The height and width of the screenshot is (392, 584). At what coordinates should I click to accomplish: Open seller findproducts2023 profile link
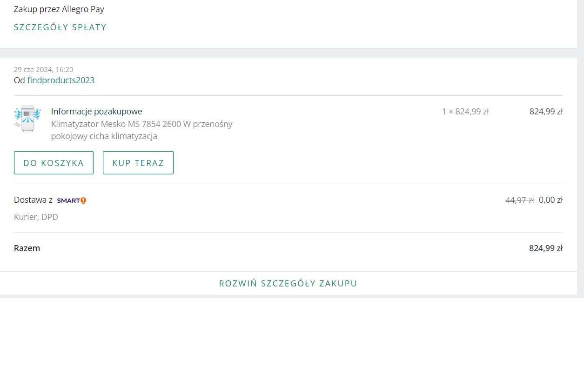pos(61,80)
